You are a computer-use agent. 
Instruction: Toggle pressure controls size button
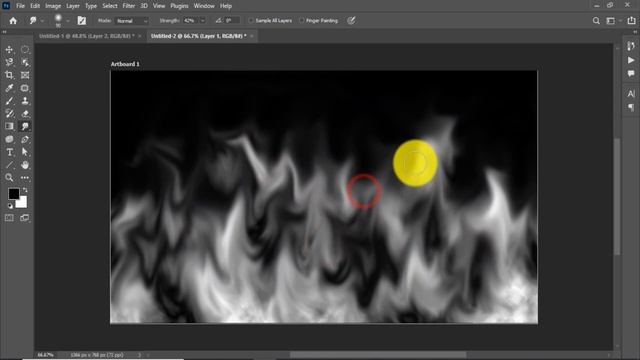point(351,20)
